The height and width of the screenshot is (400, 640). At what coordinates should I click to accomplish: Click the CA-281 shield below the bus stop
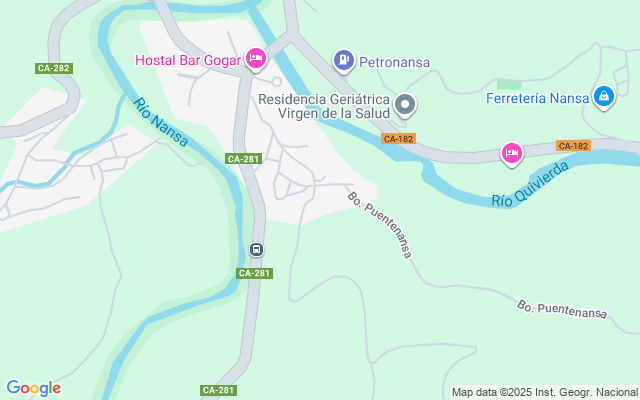tap(254, 273)
